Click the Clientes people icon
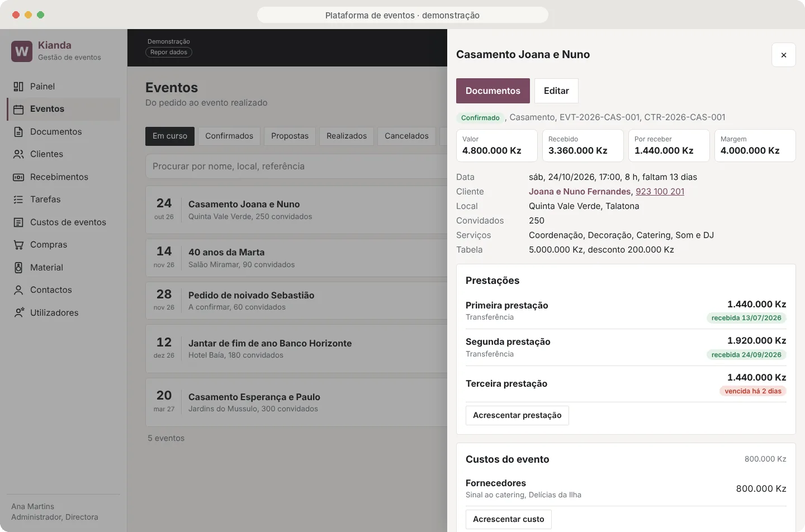Screen dimensions: 805x532 tap(18, 154)
